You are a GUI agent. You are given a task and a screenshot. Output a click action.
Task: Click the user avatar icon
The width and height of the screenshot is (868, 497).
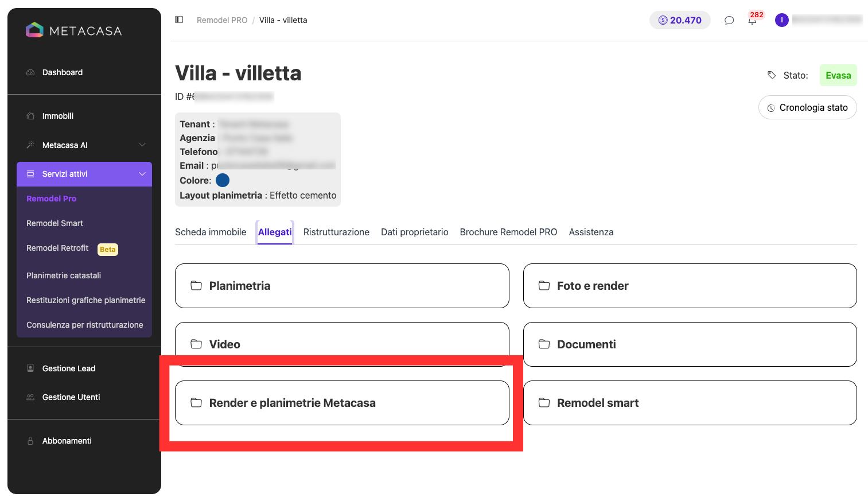pyautogui.click(x=782, y=20)
